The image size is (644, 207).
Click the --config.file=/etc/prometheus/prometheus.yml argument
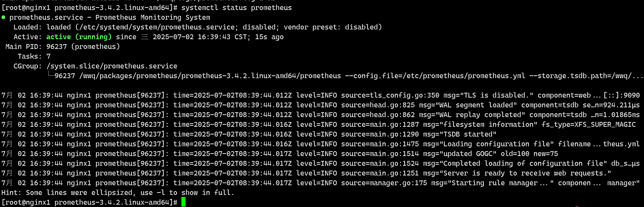(x=435, y=76)
